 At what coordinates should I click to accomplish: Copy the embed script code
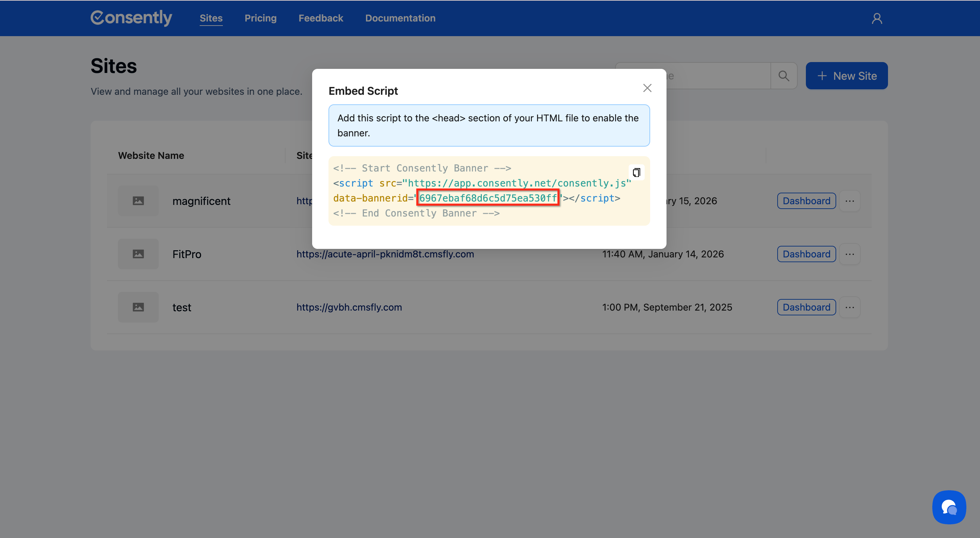click(636, 173)
